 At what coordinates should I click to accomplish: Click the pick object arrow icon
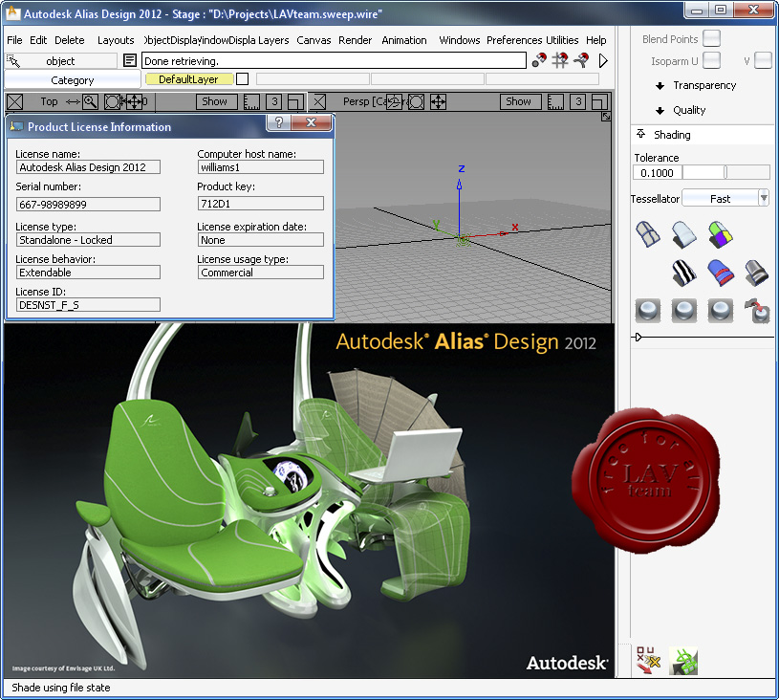pyautogui.click(x=13, y=60)
